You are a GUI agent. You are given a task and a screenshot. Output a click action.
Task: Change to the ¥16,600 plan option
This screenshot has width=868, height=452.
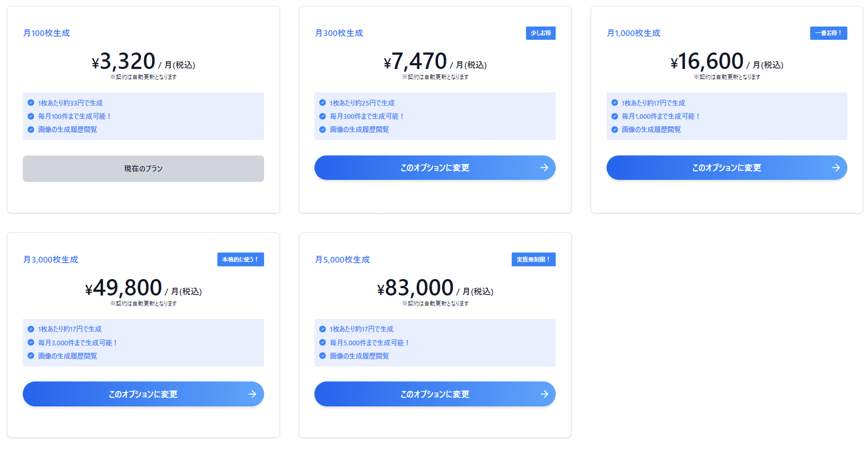[726, 168]
